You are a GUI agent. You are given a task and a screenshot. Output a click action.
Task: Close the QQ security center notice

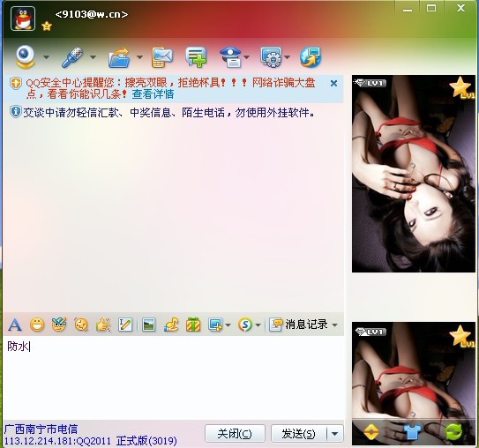334,83
